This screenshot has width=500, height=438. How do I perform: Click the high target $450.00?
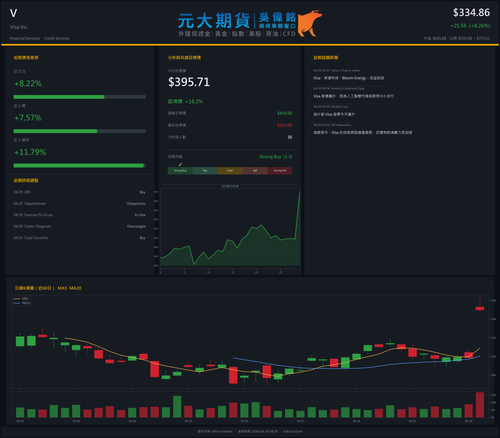(285, 113)
